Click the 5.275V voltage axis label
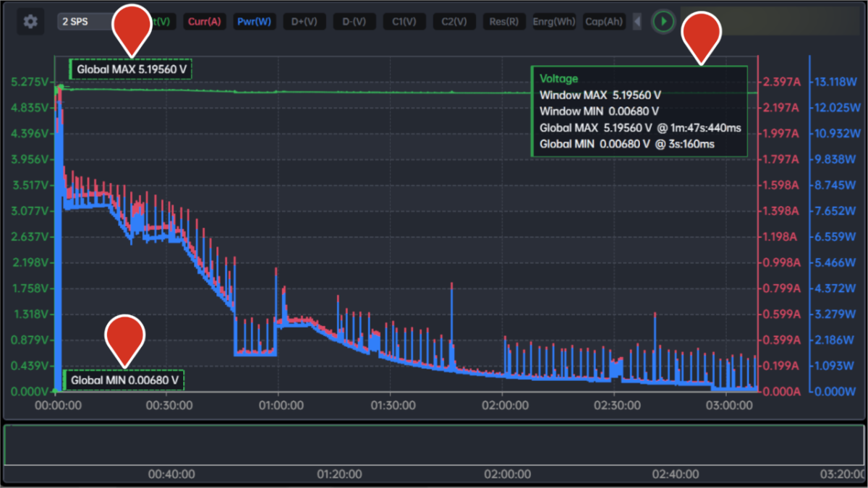Viewport: 868px width, 488px height. [x=30, y=82]
